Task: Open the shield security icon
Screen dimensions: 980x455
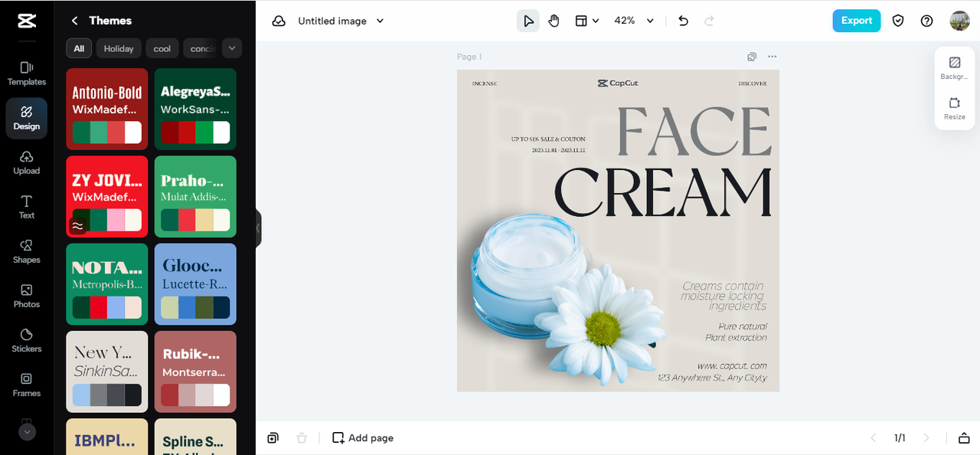Action: 898,21
